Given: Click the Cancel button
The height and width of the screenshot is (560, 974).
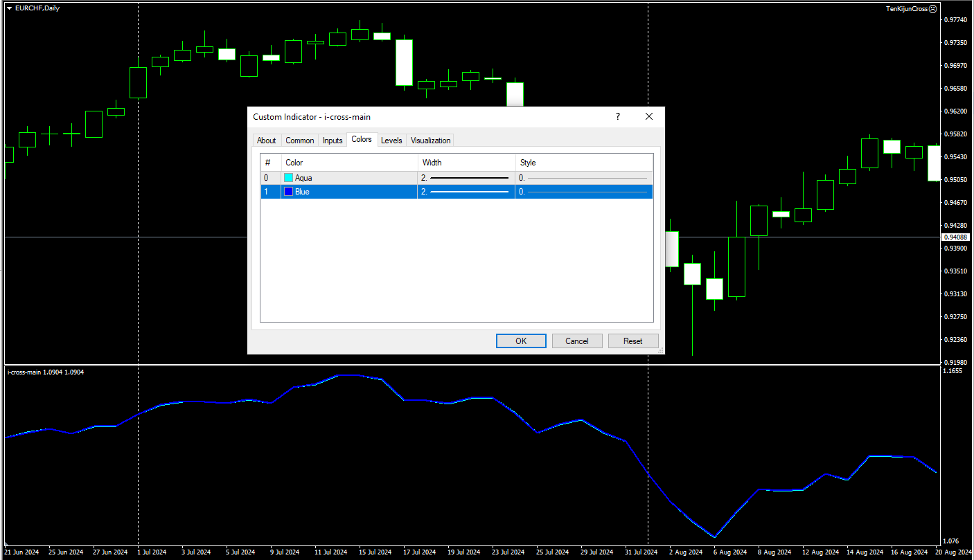Looking at the screenshot, I should pos(576,341).
